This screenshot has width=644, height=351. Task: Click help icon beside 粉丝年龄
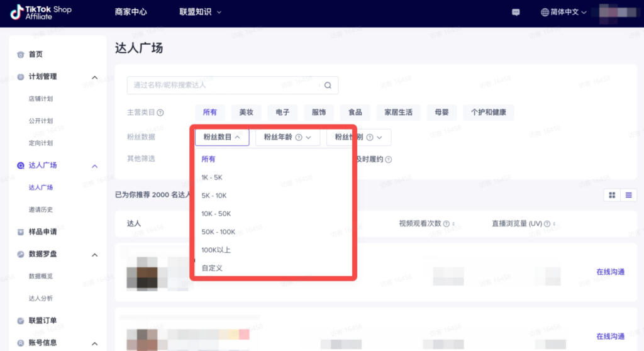299,137
